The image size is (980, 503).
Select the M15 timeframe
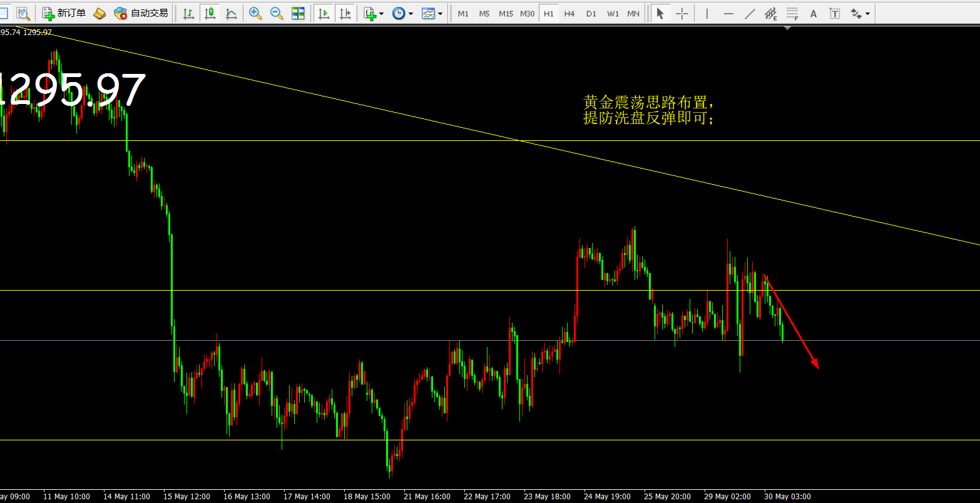click(x=506, y=13)
